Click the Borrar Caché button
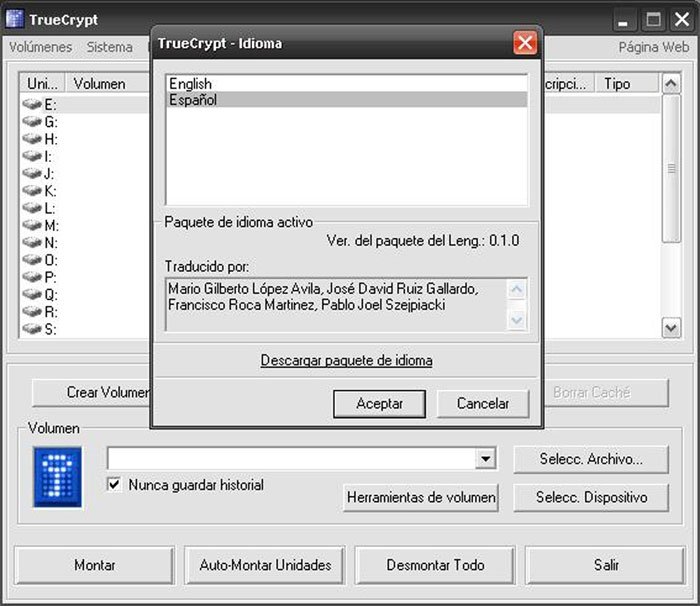 pyautogui.click(x=606, y=393)
